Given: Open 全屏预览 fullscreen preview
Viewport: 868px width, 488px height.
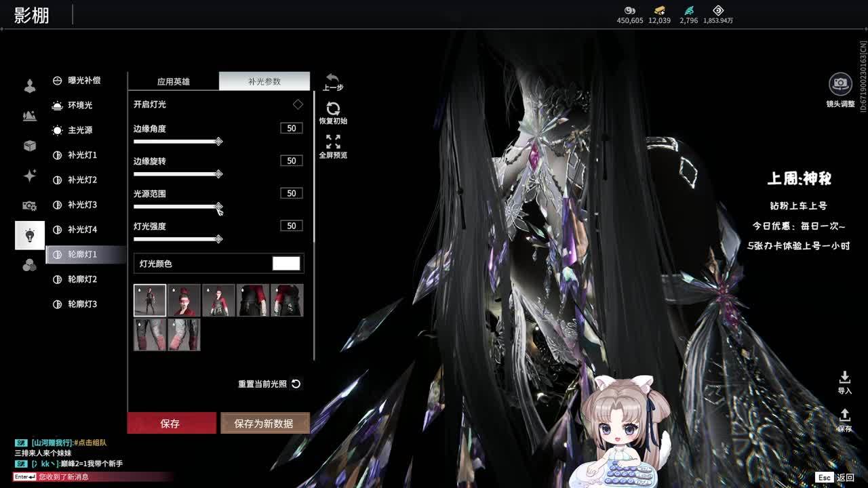Looking at the screenshot, I should click(x=333, y=142).
